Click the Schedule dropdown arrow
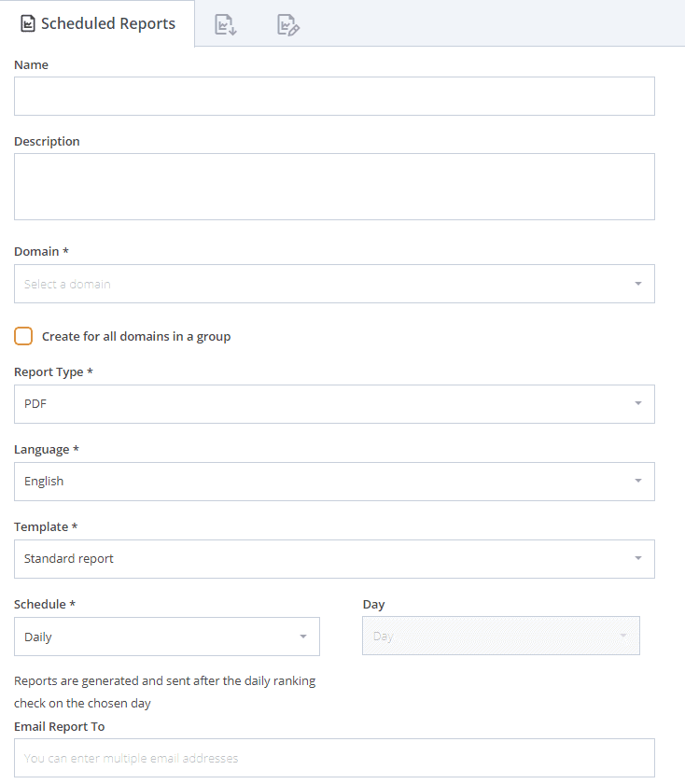The image size is (685, 784). click(x=303, y=637)
